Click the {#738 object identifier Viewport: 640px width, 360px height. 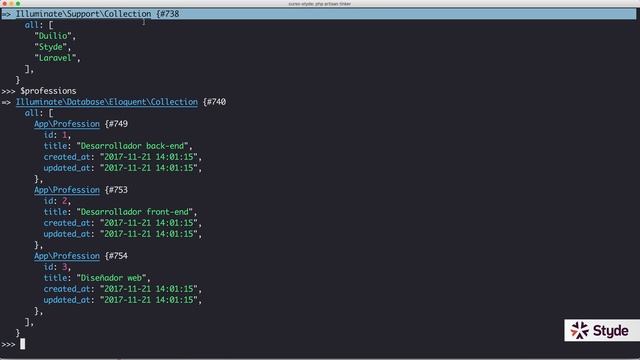coord(168,14)
